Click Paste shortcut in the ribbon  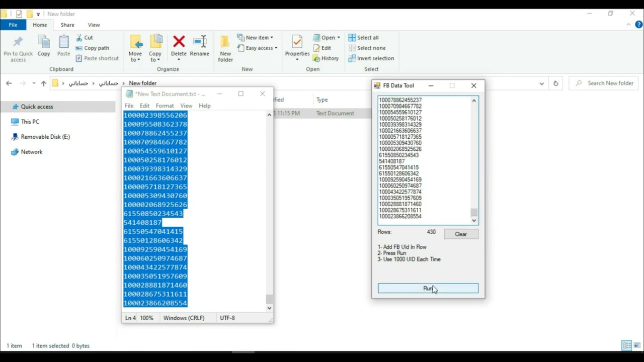tap(97, 58)
